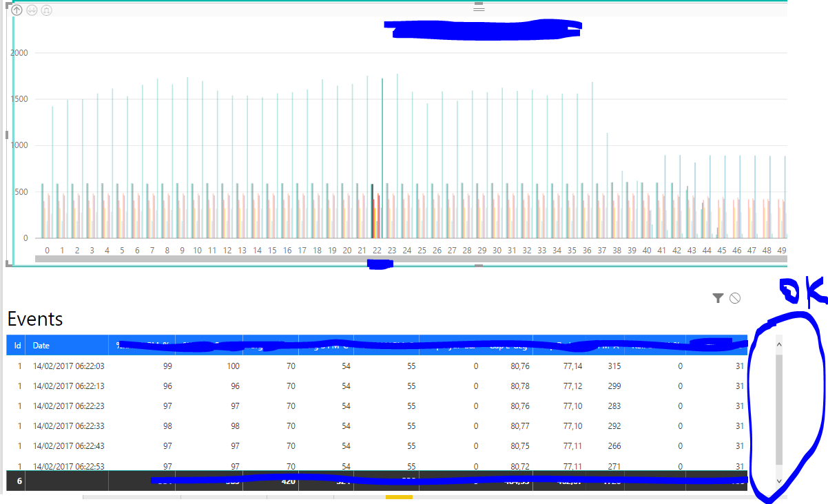Click the 80,78 cell value
The width and height of the screenshot is (828, 504).
520,386
